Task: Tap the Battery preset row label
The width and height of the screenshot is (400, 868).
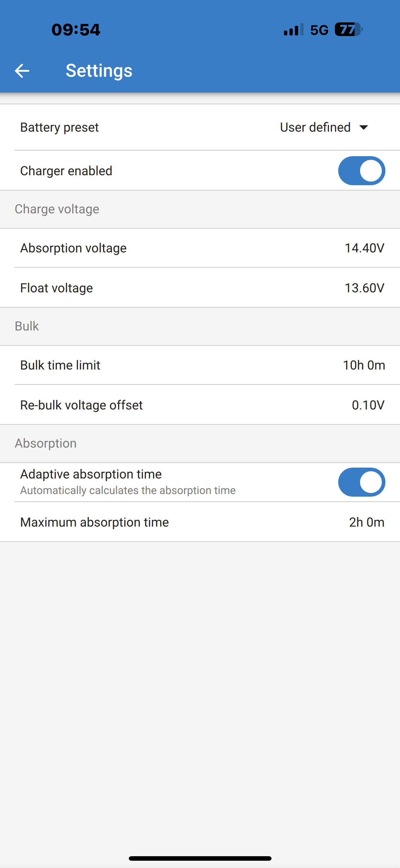Action: pos(59,127)
